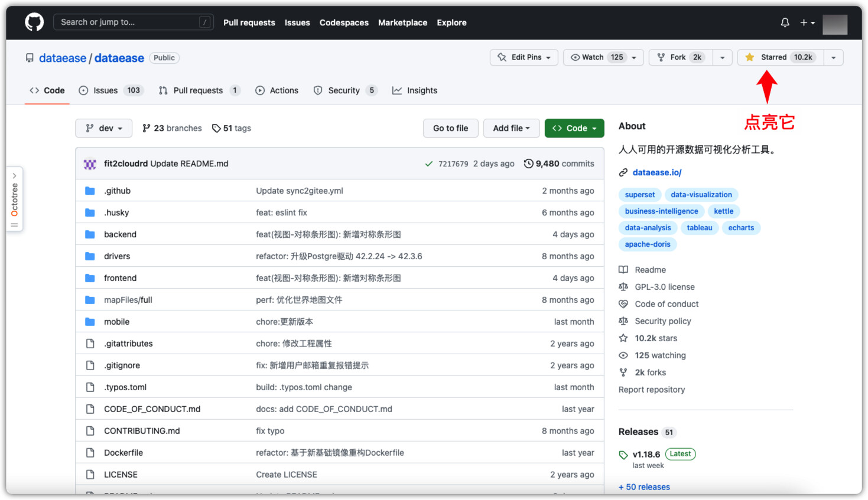Open the Code of conduct heart icon

(623, 304)
